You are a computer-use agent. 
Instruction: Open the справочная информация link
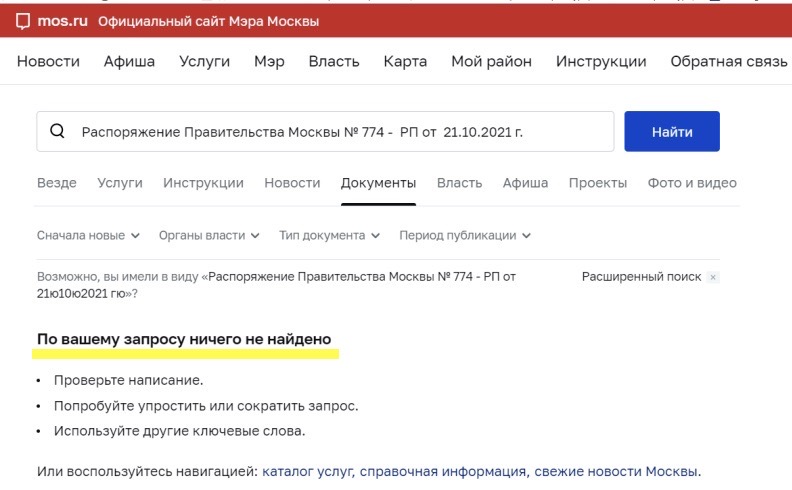[x=443, y=471]
